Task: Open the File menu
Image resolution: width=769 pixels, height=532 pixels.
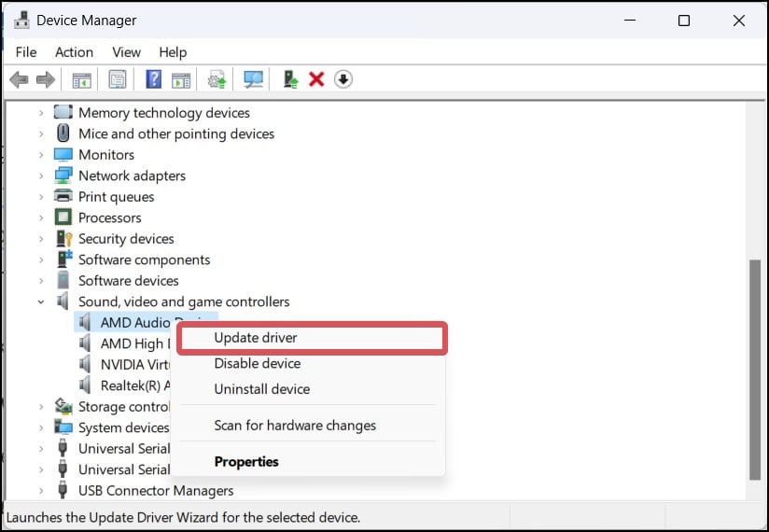Action: [26, 52]
